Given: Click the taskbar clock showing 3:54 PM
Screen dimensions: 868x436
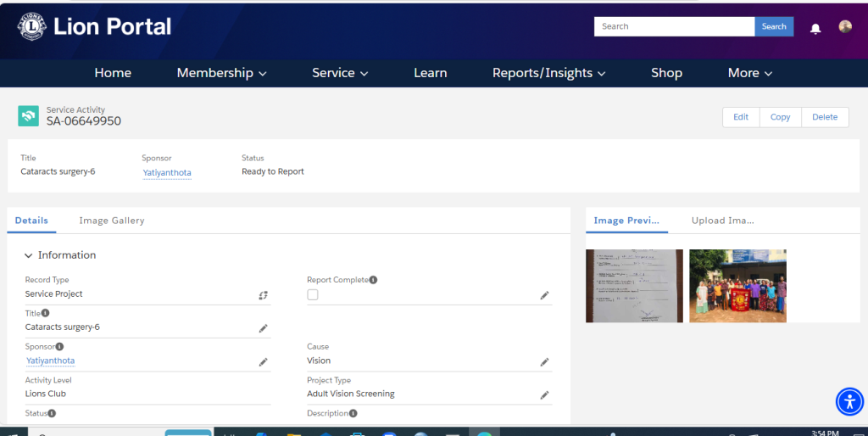Looking at the screenshot, I should pyautogui.click(x=825, y=433).
